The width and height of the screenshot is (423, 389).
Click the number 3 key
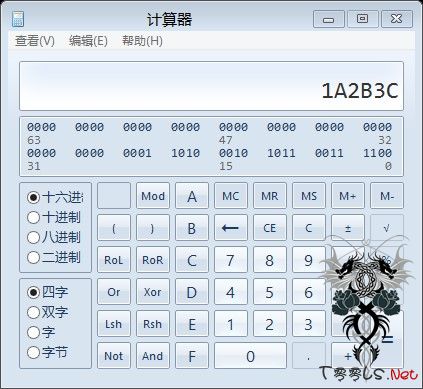[309, 324]
